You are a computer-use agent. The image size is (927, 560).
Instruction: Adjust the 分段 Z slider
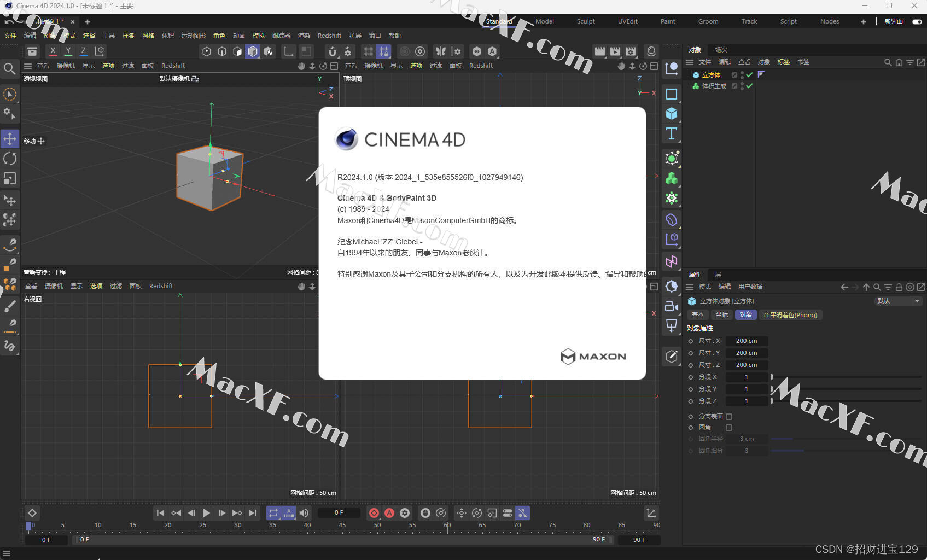click(846, 401)
